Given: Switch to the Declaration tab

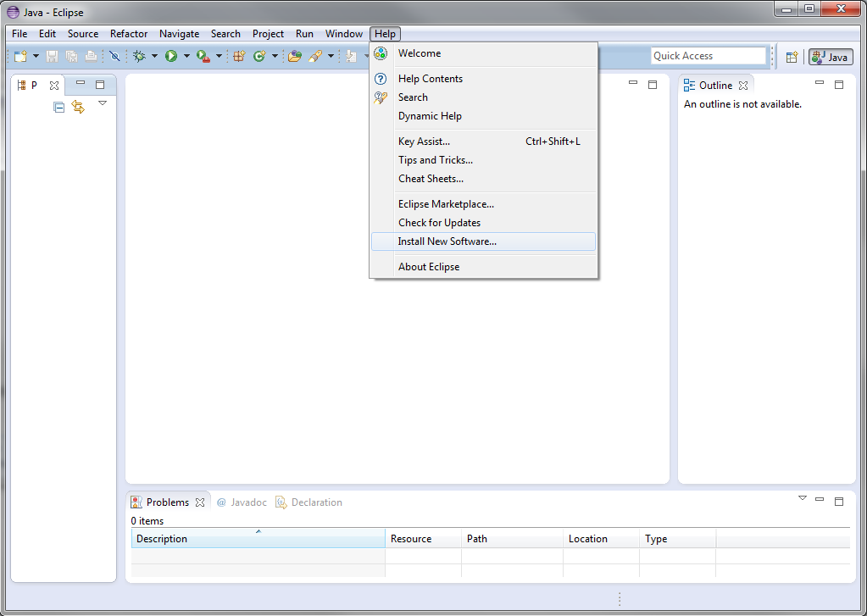Looking at the screenshot, I should tap(309, 502).
